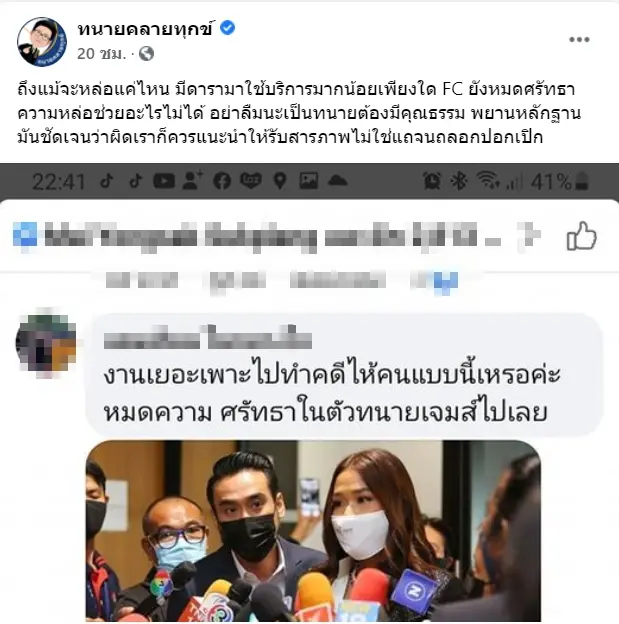Tap the cloud icon in status bar
The width and height of the screenshot is (619, 624).
point(337,181)
